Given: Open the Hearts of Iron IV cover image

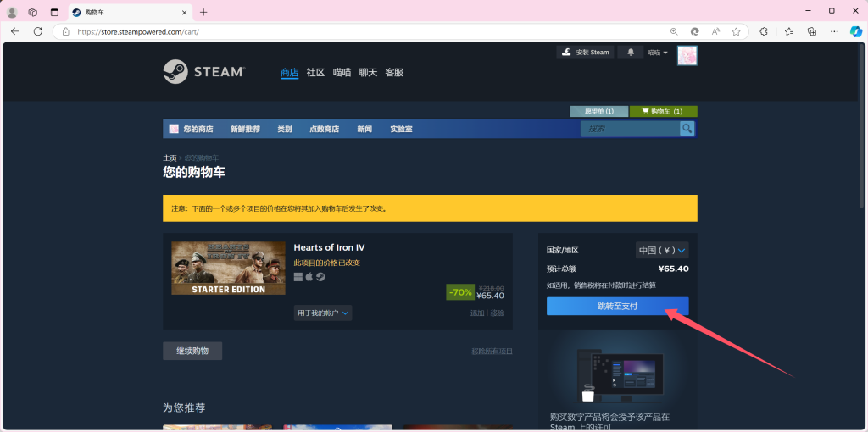Looking at the screenshot, I should pos(228,268).
